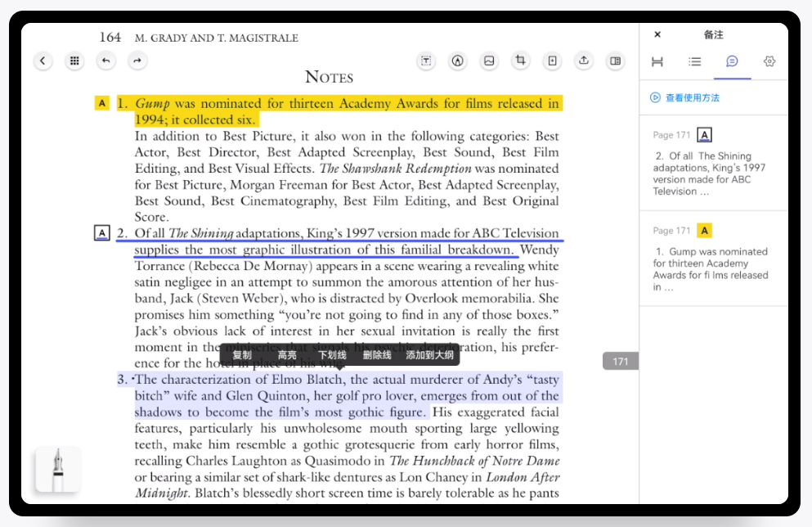Open sidebar settings gear
Screen dimensions: 812x527
pyautogui.click(x=769, y=61)
